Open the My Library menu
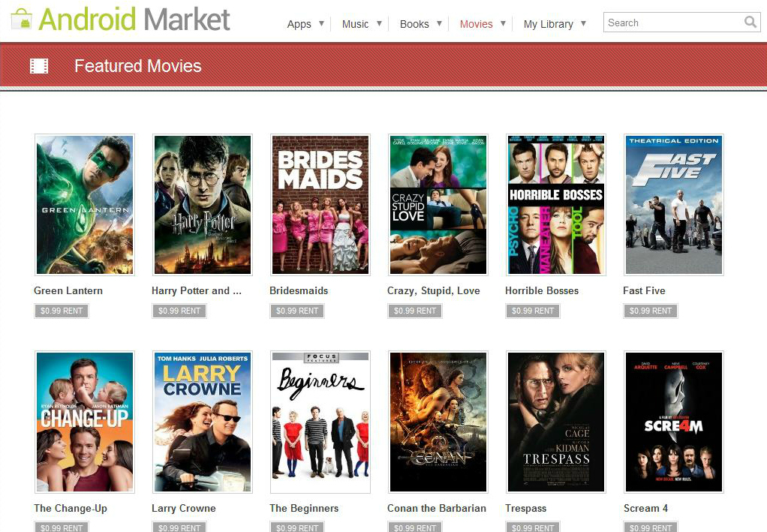767x532 pixels. coord(549,24)
